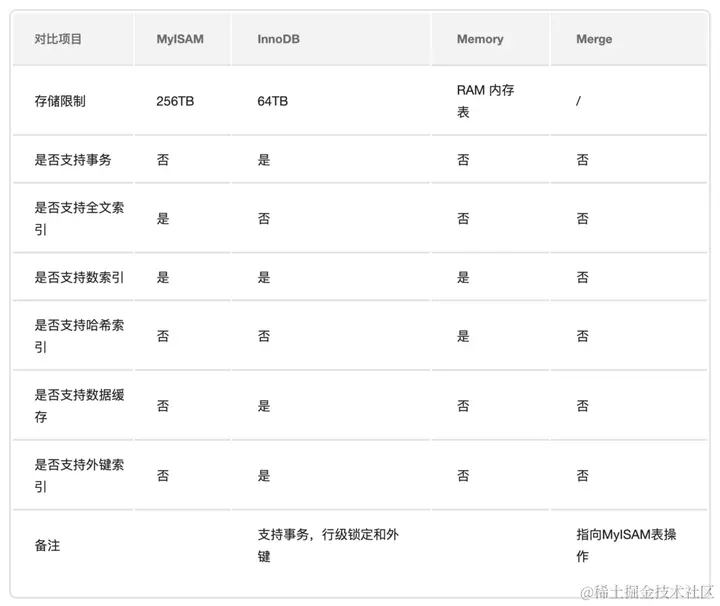Viewport: 720px width, 606px height.
Task: Click Memory 否 in 是否支持外键索引 row
Action: pos(463,476)
